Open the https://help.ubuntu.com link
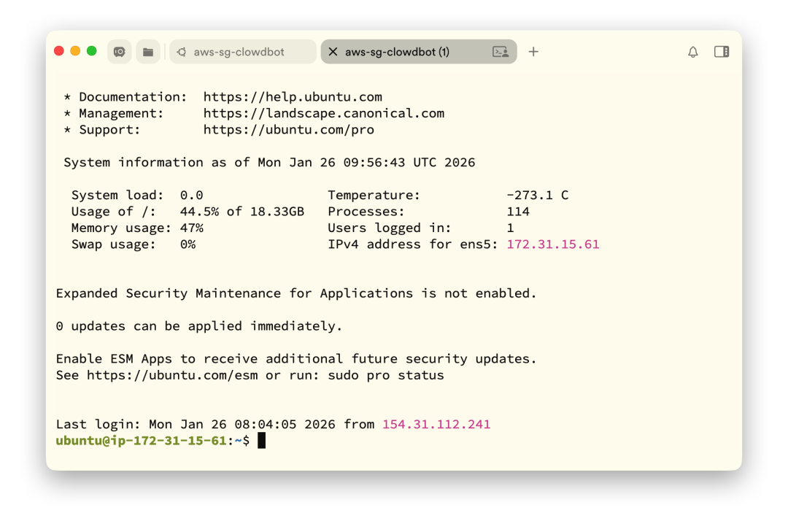Image resolution: width=788 pixels, height=532 pixels. (293, 96)
